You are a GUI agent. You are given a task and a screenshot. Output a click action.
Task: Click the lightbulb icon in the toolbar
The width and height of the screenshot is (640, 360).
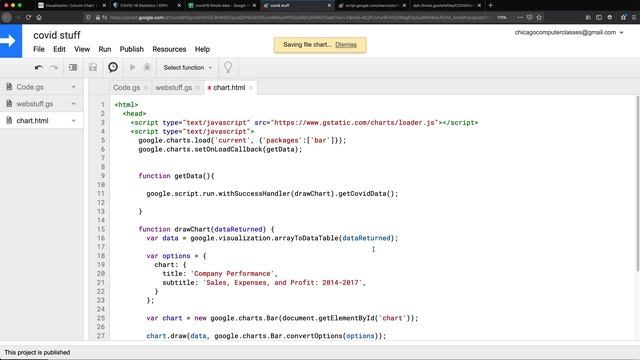[228, 67]
